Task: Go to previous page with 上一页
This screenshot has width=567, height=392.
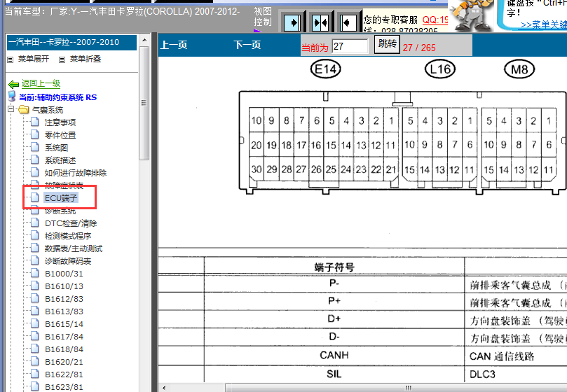Action: (174, 45)
